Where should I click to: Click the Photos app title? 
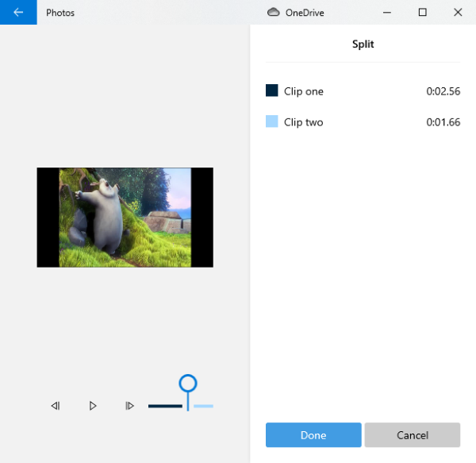60,13
